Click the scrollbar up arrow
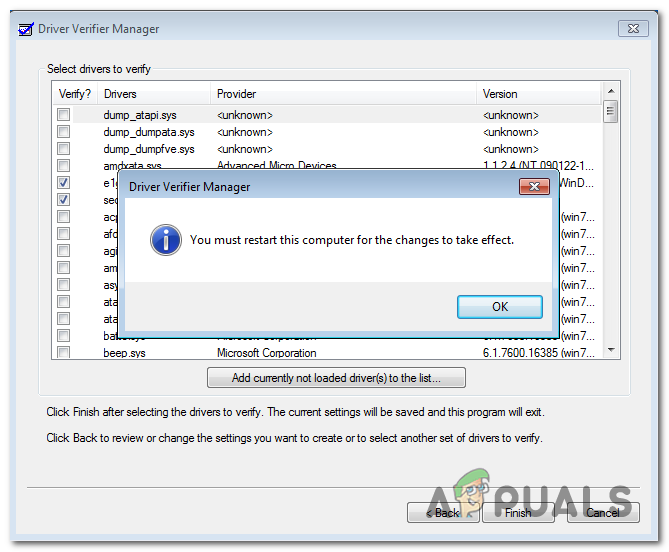The height and width of the screenshot is (552, 669). pyautogui.click(x=611, y=91)
